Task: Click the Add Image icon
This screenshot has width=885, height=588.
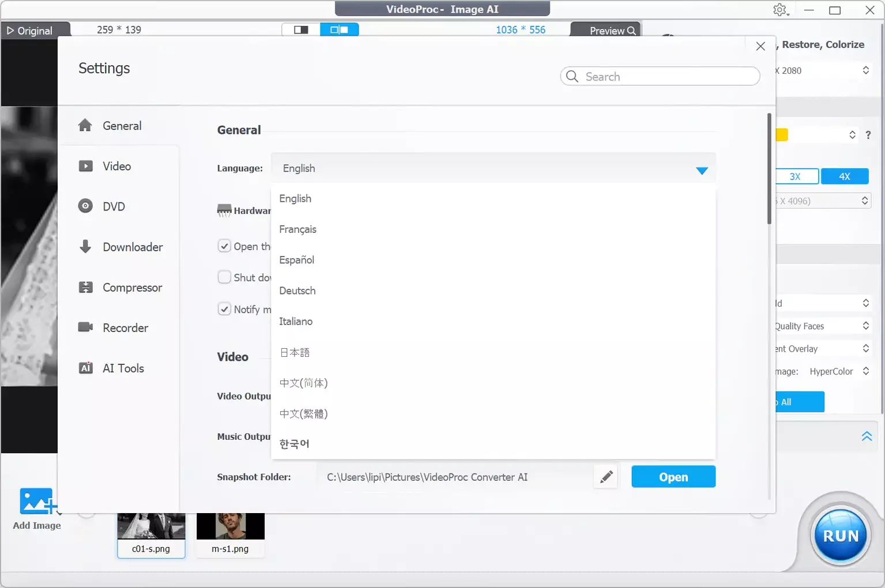Action: point(38,502)
